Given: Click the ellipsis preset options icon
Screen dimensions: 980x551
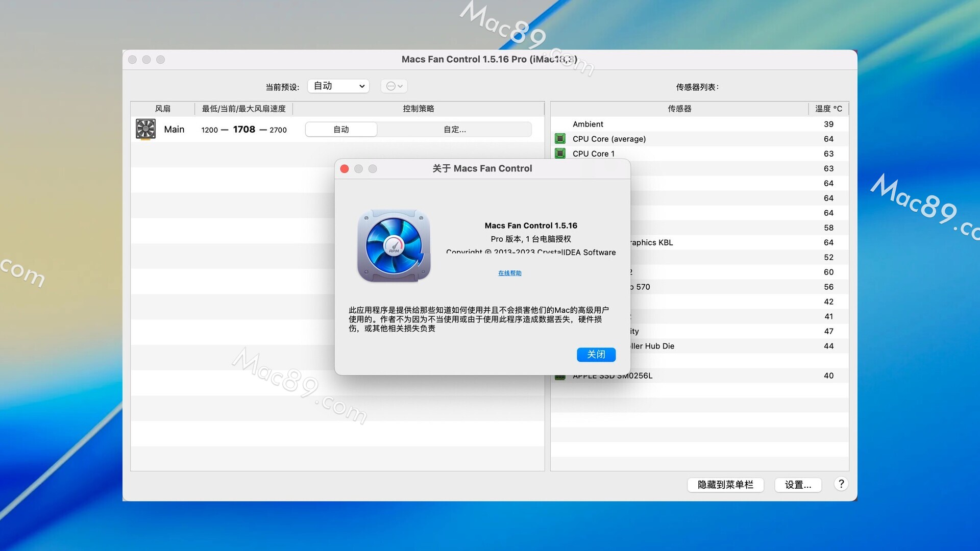Looking at the screenshot, I should point(390,86).
